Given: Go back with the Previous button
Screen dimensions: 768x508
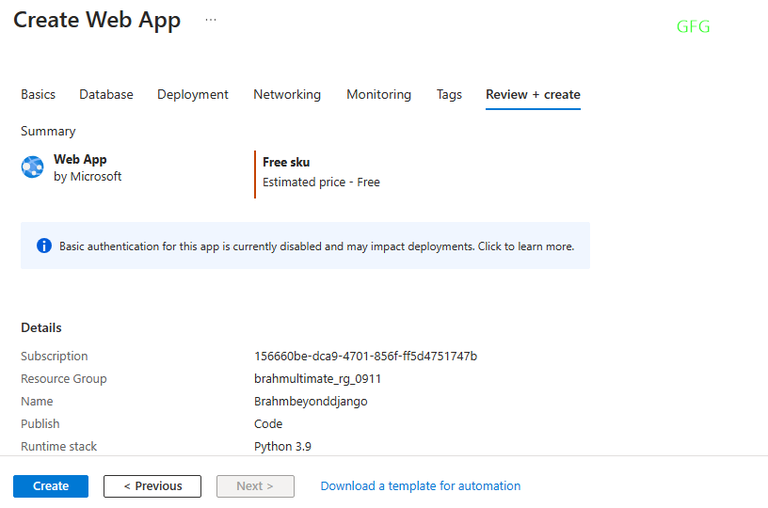Looking at the screenshot, I should pyautogui.click(x=152, y=486).
